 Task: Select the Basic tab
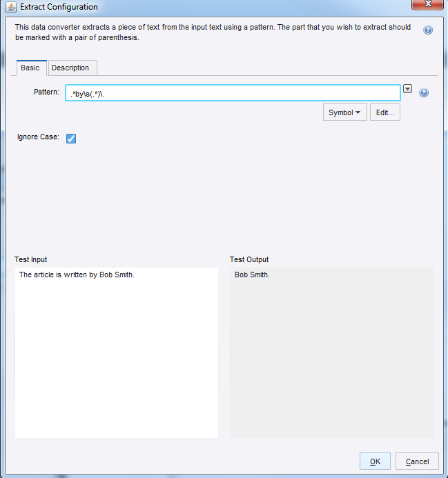click(x=32, y=68)
